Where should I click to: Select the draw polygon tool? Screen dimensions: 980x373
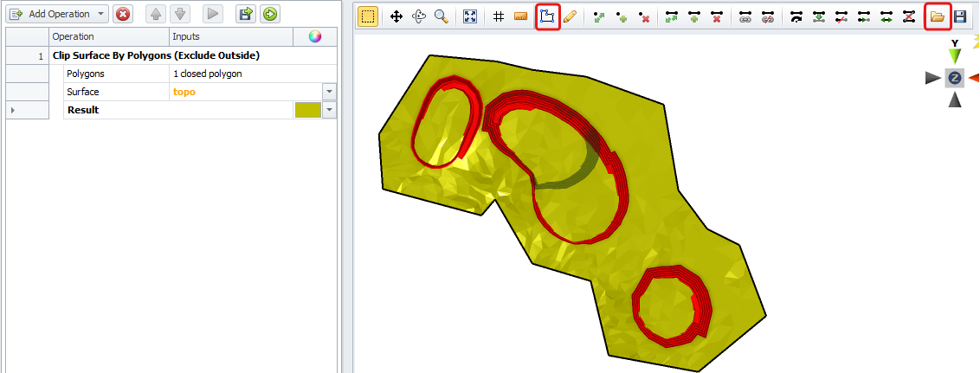pyautogui.click(x=547, y=16)
